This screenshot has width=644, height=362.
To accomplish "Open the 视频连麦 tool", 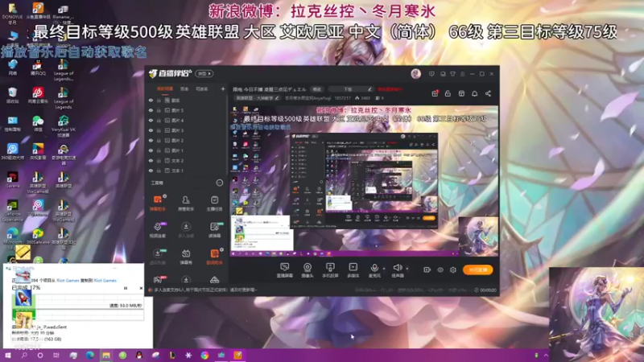I will 157,230.
